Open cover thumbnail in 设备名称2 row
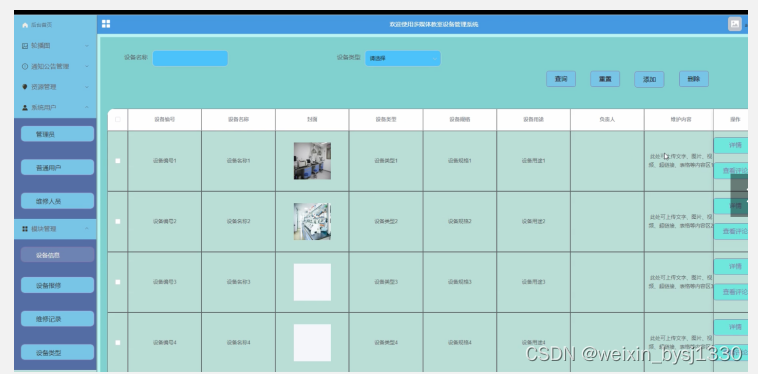This screenshot has height=374, width=758. [x=312, y=221]
